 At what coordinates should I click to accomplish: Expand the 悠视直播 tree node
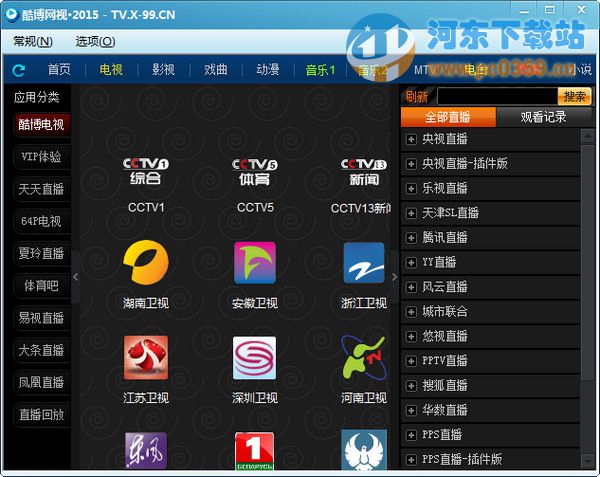(411, 337)
